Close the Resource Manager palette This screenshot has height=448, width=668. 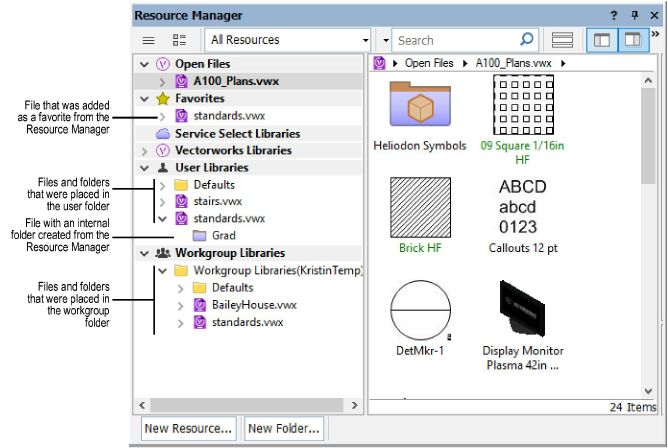pyautogui.click(x=654, y=15)
